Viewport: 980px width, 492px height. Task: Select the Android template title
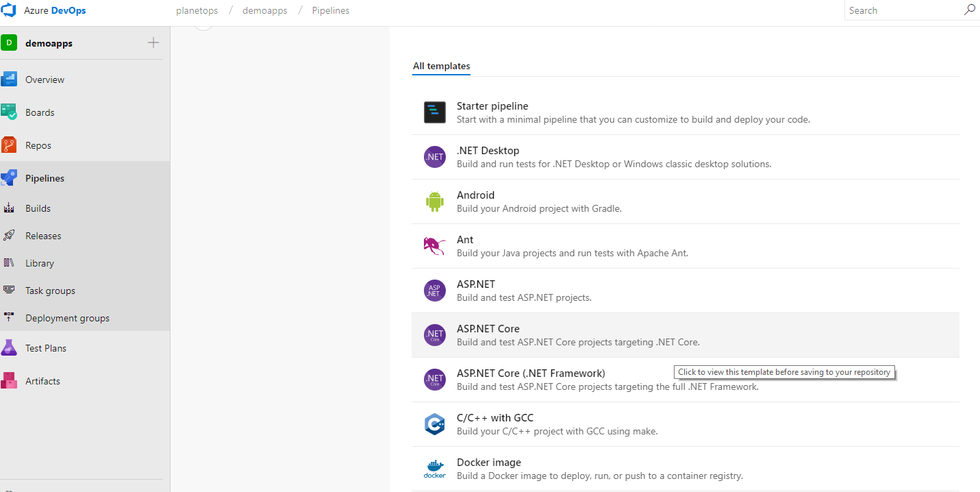(x=475, y=195)
